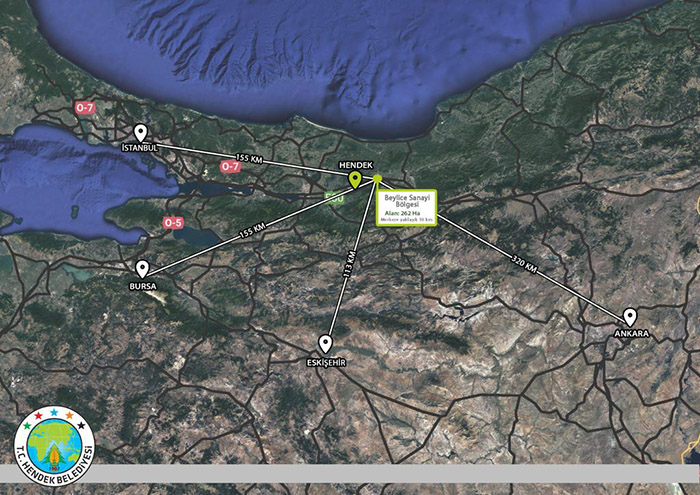Click the gray bar at the bottom
The image size is (700, 495).
click(400, 474)
